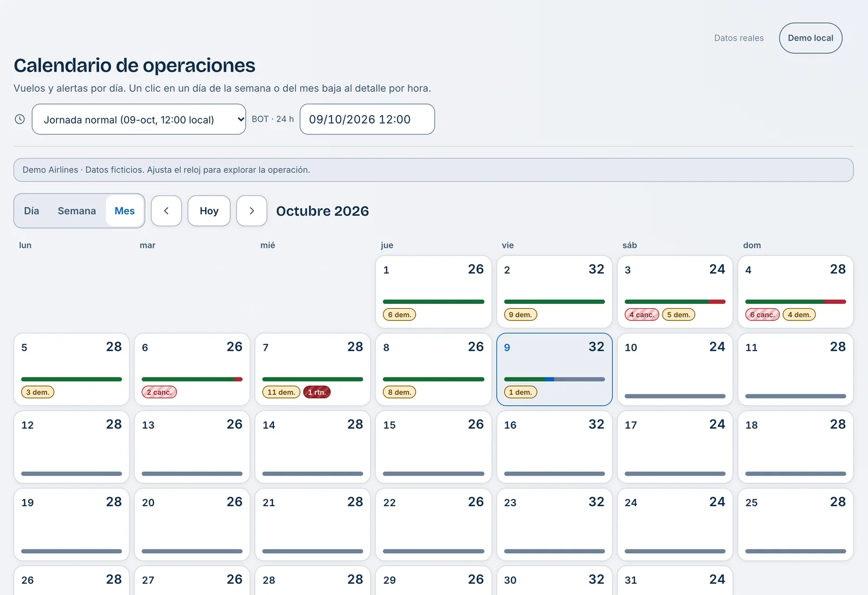This screenshot has width=868, height=595.
Task: Open day 12 calendar cell
Action: point(72,447)
